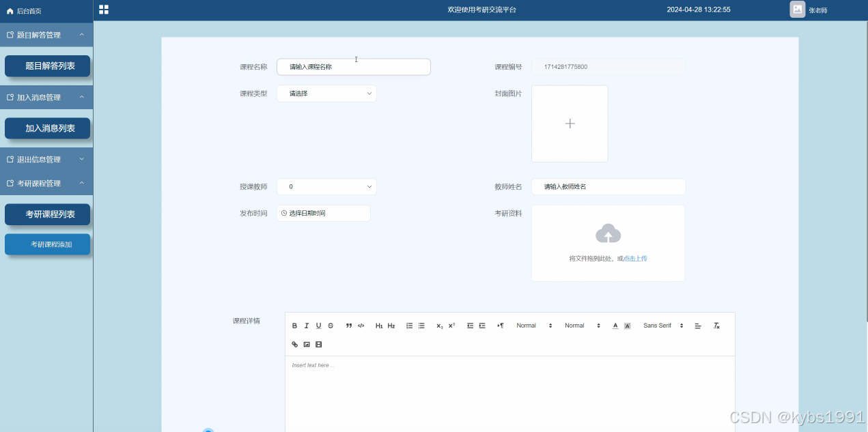
Task: Expand the 退出信息管理 section
Action: pyautogui.click(x=46, y=160)
